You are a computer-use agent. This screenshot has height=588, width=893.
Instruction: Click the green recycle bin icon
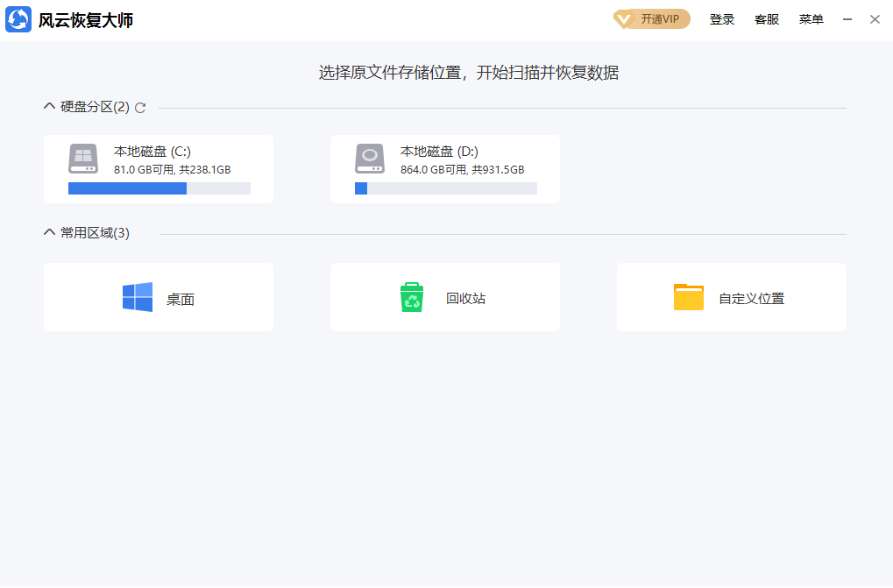point(412,298)
